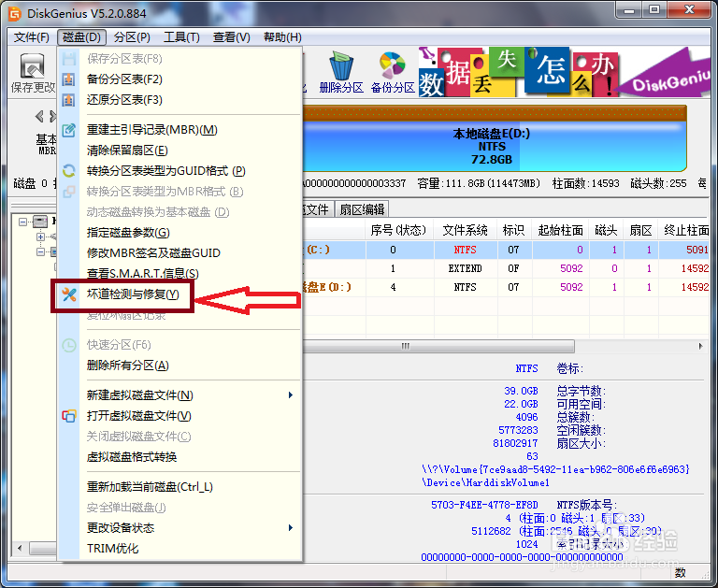Click the tree panel scroll left arrow
Screen dimensions: 718x588
coord(20,548)
